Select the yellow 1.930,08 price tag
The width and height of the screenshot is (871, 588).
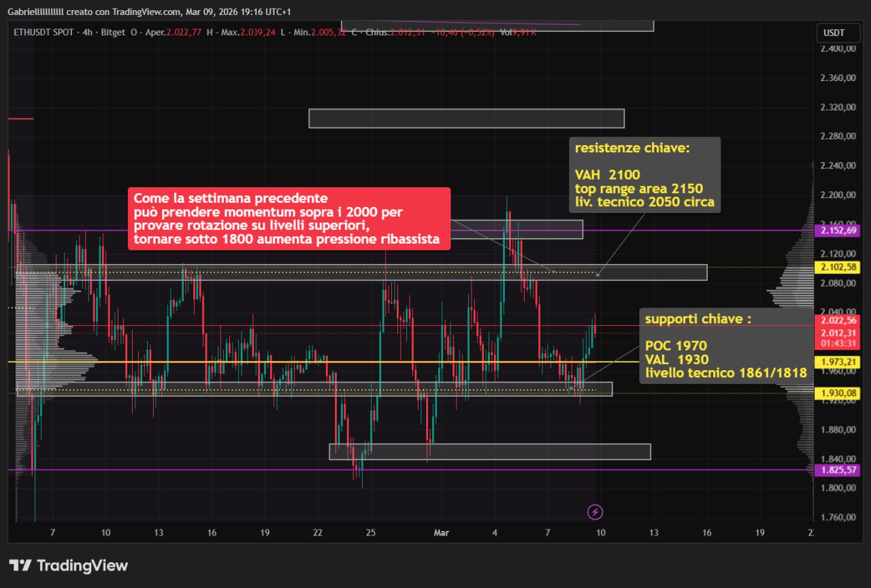pyautogui.click(x=836, y=393)
